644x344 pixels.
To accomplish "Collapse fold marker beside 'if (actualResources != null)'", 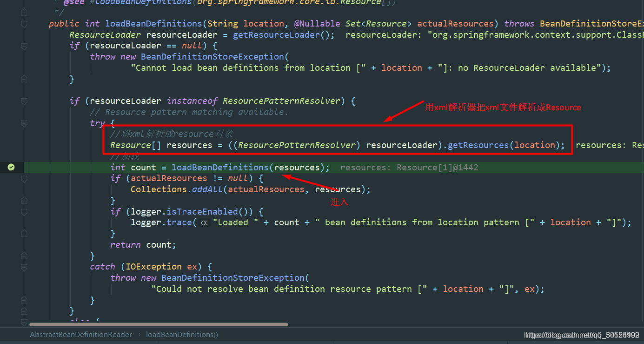I will (24, 178).
